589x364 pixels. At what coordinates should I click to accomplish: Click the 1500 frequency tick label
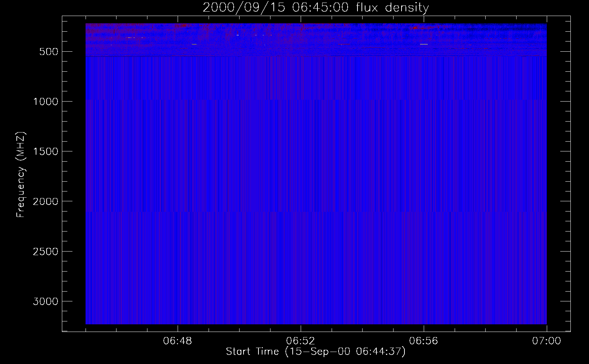46,151
